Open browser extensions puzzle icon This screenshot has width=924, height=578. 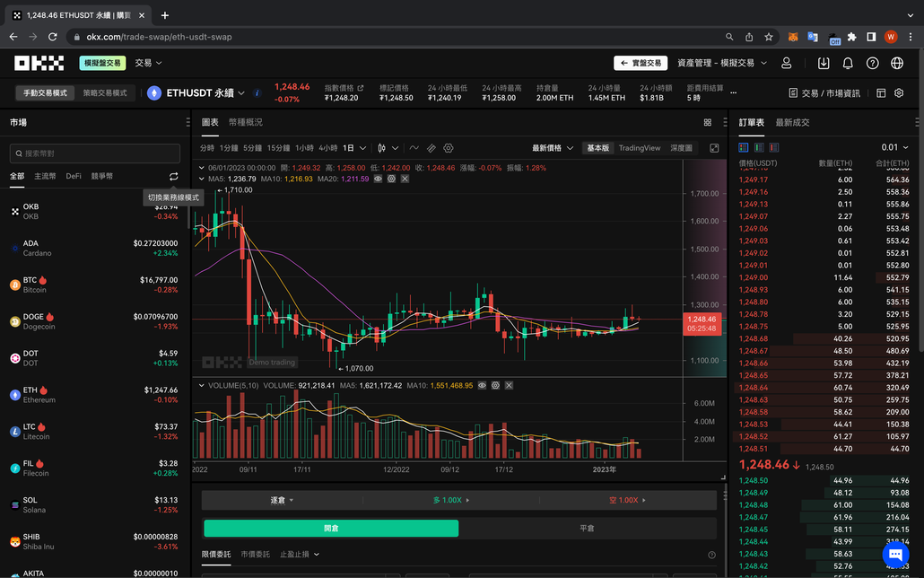(x=851, y=37)
